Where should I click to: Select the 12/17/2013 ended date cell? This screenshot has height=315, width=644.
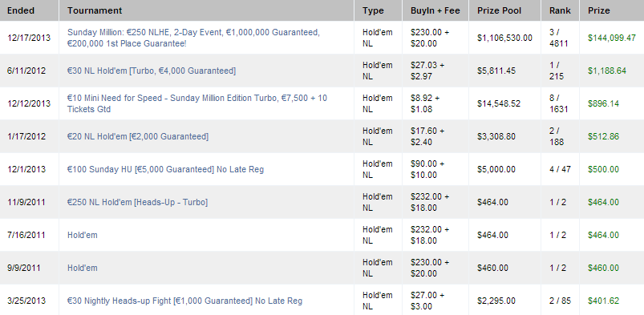29,38
